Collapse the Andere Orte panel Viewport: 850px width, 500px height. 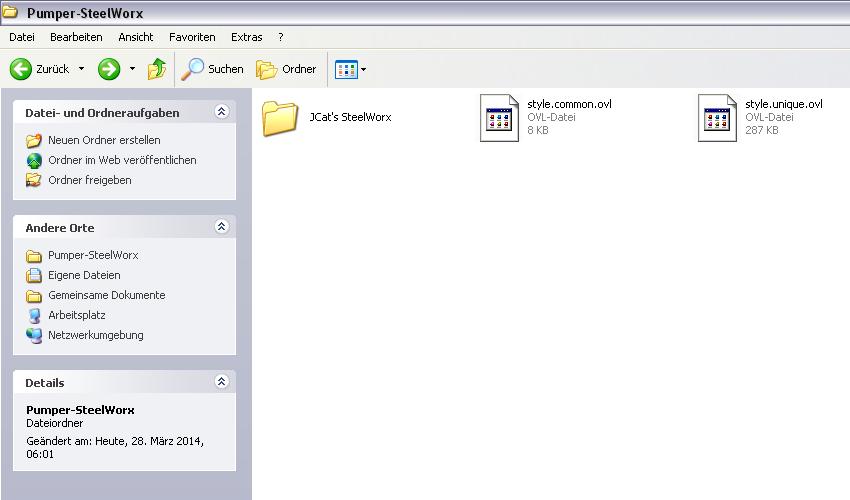point(222,227)
